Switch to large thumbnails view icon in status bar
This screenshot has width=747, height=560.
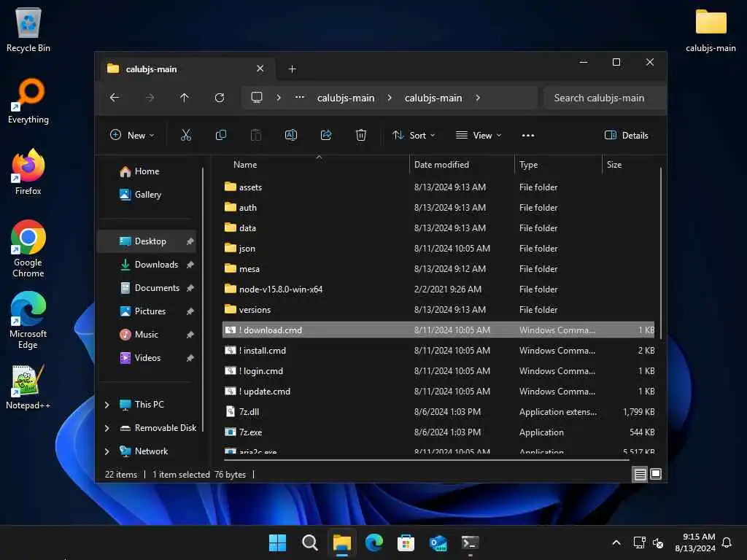pyautogui.click(x=656, y=474)
